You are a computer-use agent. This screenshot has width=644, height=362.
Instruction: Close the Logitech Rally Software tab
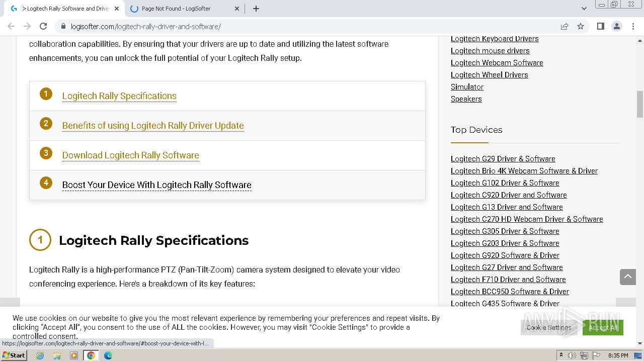coord(117,9)
